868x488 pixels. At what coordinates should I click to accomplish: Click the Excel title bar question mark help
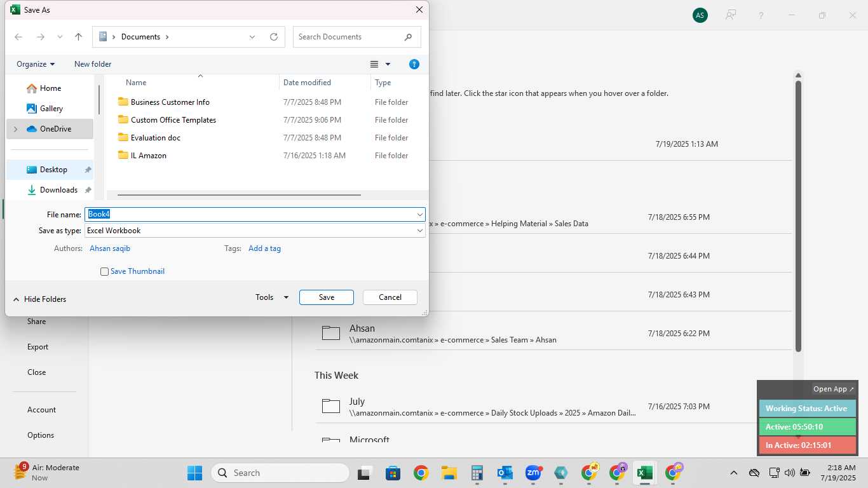[x=761, y=15]
